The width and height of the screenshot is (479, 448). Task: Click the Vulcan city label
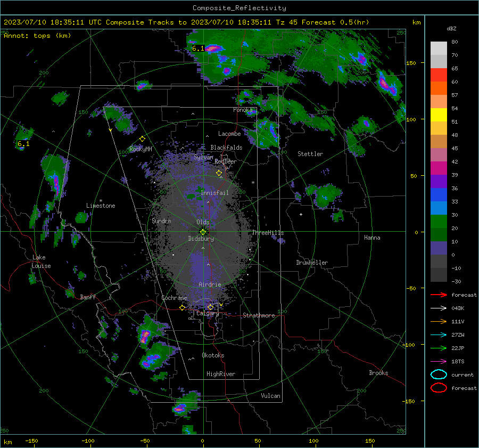click(271, 396)
